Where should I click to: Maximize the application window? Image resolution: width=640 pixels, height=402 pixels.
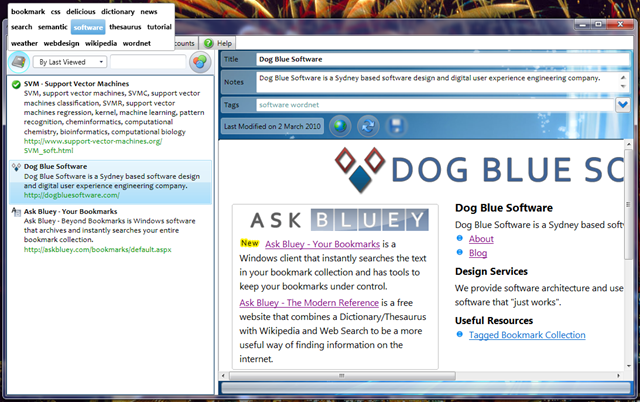(598, 25)
